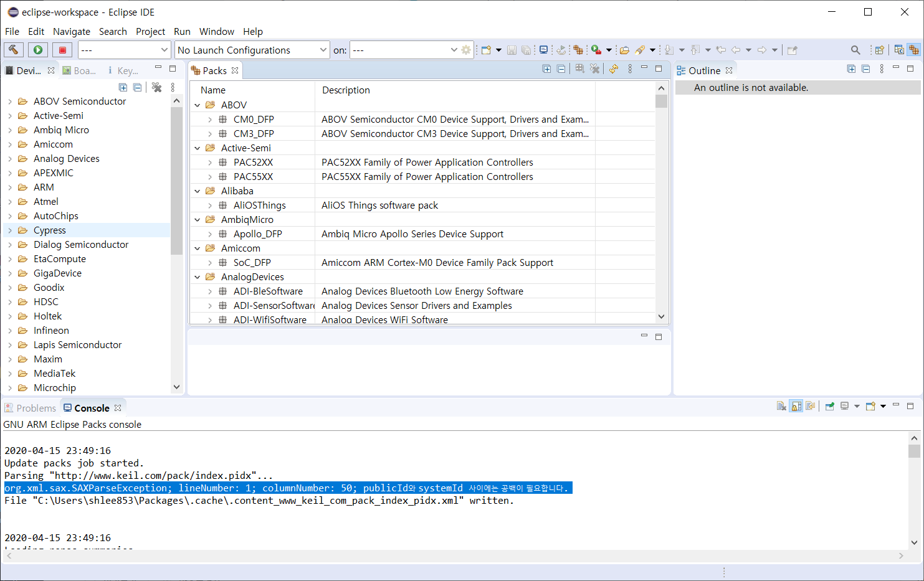Open the Devices view kebab menu
Viewport: 924px width, 581px height.
[x=173, y=87]
